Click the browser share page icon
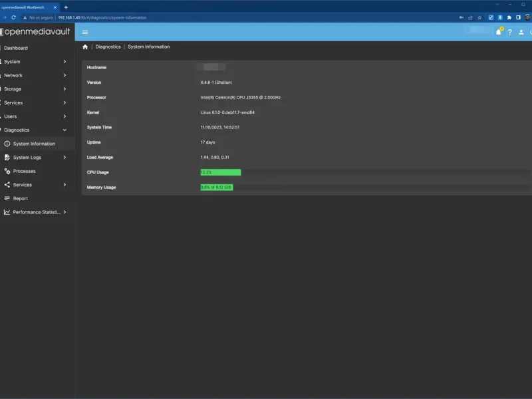 click(x=470, y=18)
